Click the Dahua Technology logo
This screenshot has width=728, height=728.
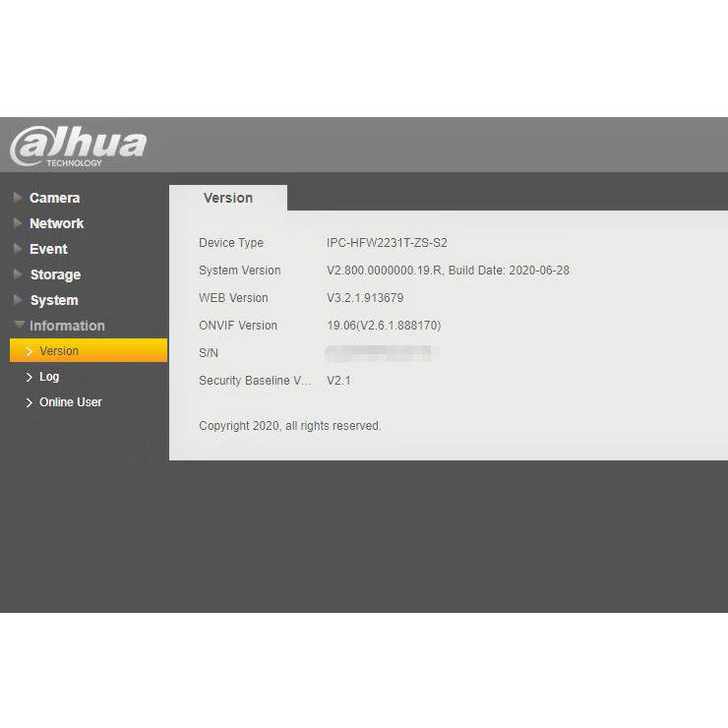(78, 146)
